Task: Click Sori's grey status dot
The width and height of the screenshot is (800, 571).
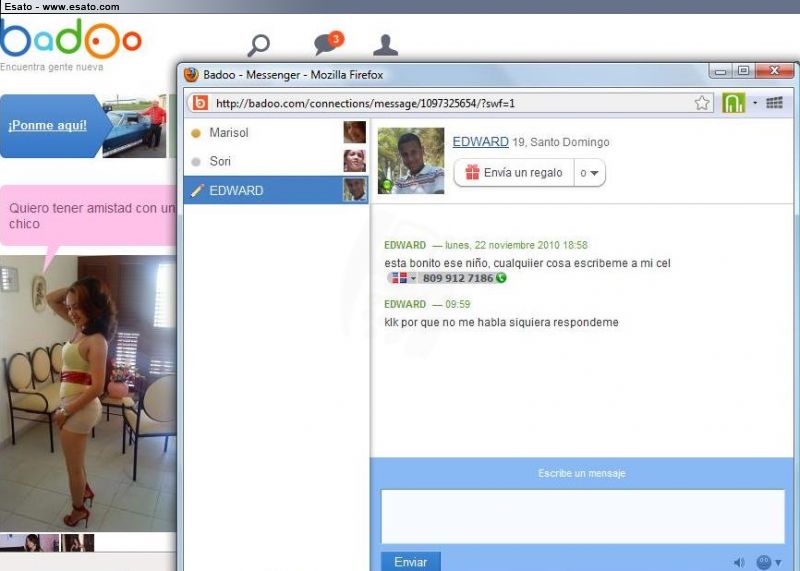Action: [195, 162]
